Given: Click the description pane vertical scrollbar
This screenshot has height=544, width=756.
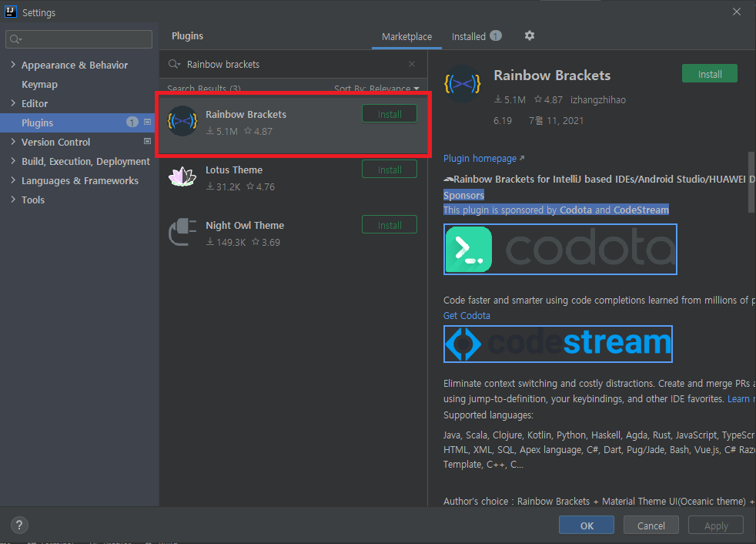Looking at the screenshot, I should (751, 182).
